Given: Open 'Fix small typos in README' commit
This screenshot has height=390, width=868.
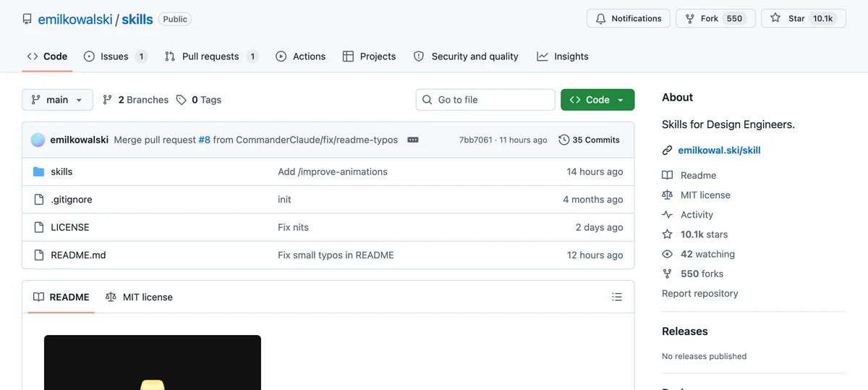Looking at the screenshot, I should click(336, 255).
